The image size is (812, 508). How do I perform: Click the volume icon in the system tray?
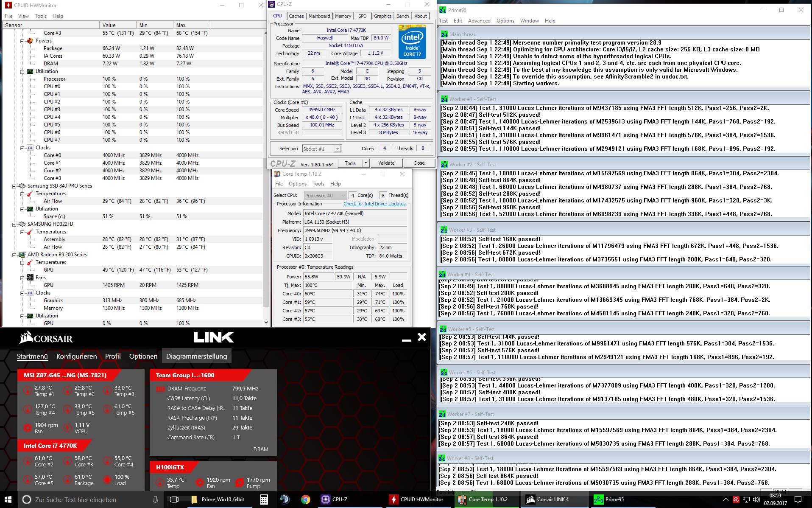(x=756, y=500)
